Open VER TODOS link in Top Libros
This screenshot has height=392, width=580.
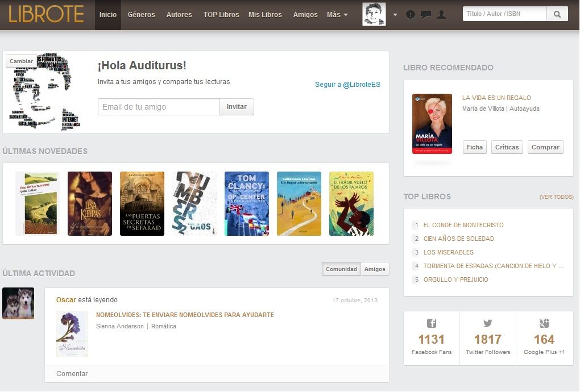coord(556,197)
